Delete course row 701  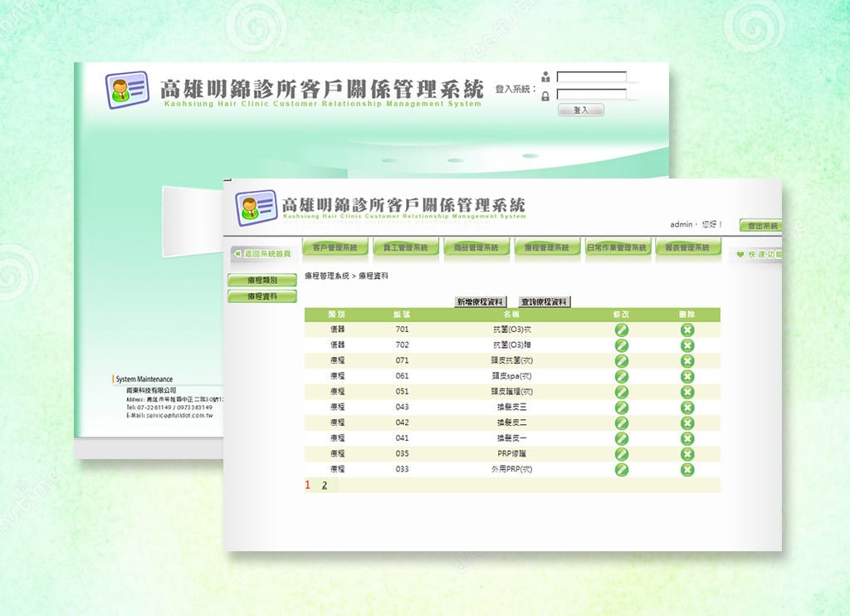click(687, 330)
